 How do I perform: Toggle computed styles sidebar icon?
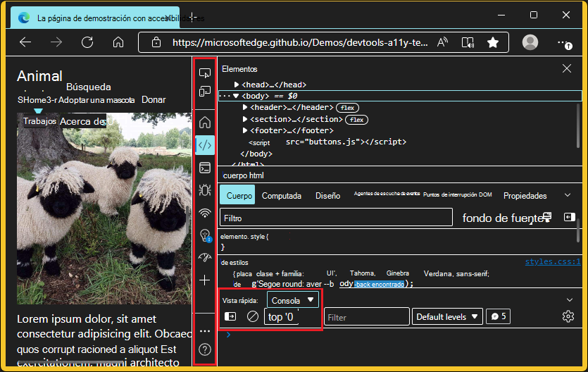coord(569,217)
